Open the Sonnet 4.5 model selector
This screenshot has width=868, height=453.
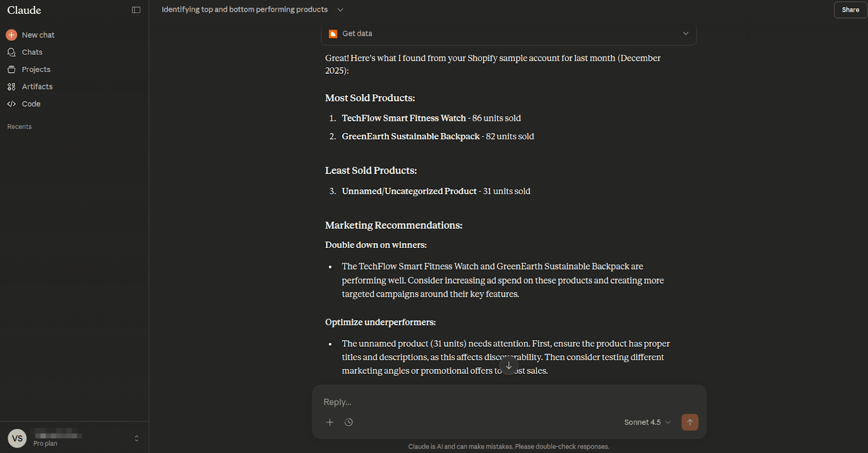click(647, 422)
